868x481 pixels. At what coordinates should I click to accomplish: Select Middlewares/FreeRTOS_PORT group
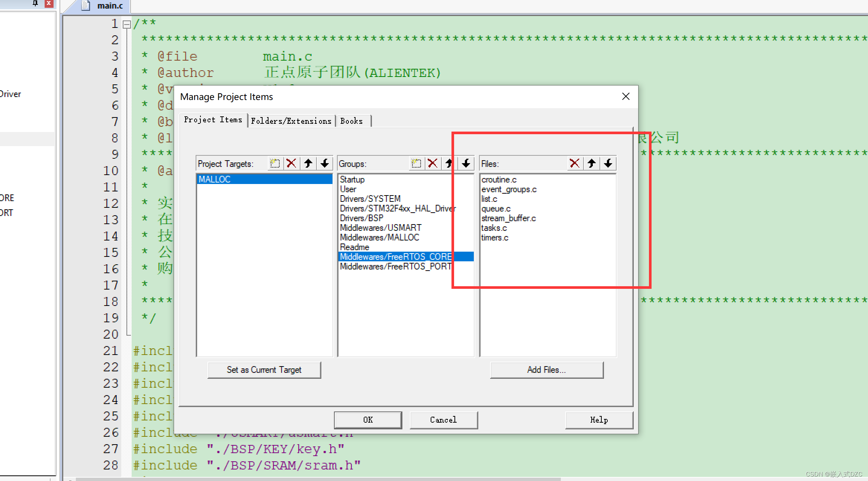tap(396, 267)
